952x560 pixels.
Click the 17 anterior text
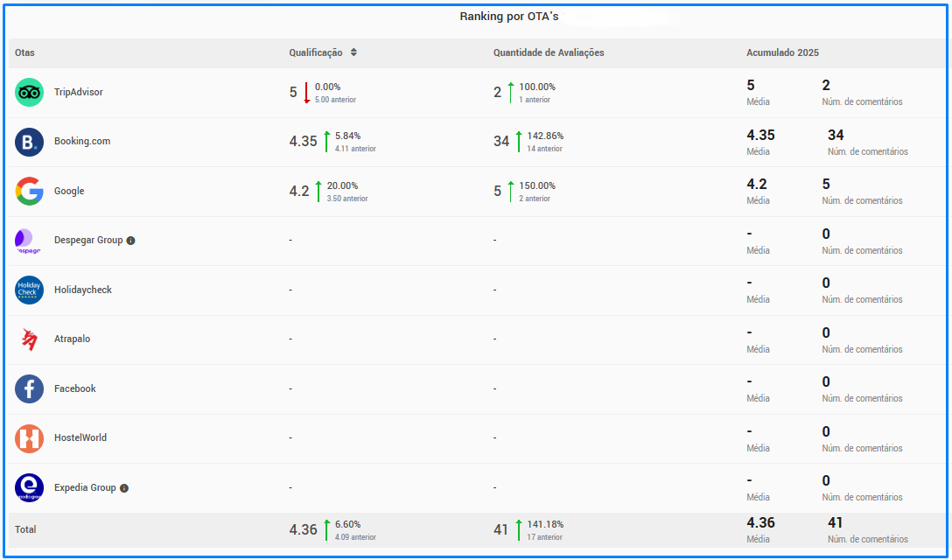pos(544,537)
